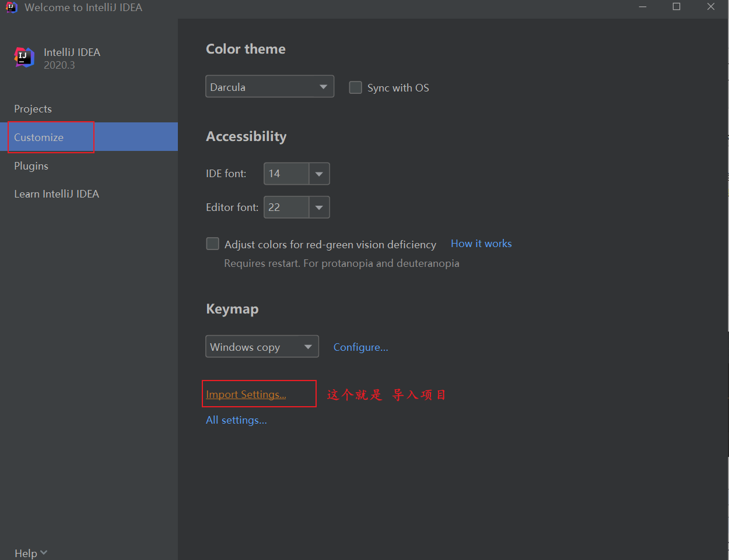Minimize the Welcome window
This screenshot has height=560, width=729.
[x=643, y=7]
